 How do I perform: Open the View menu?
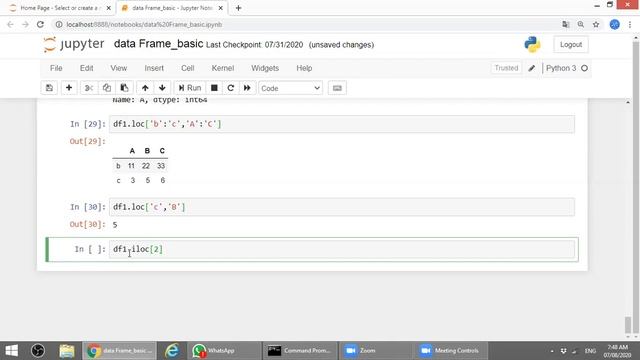[x=118, y=68]
